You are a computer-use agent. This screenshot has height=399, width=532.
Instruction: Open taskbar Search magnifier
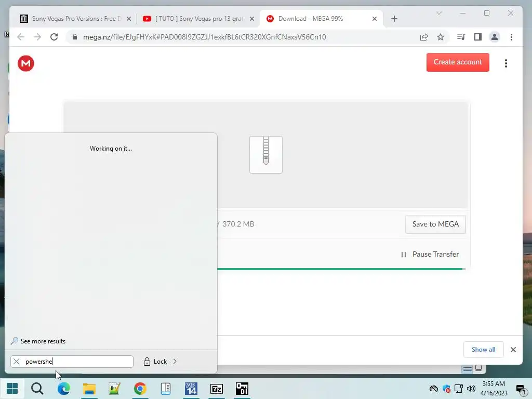point(37,389)
